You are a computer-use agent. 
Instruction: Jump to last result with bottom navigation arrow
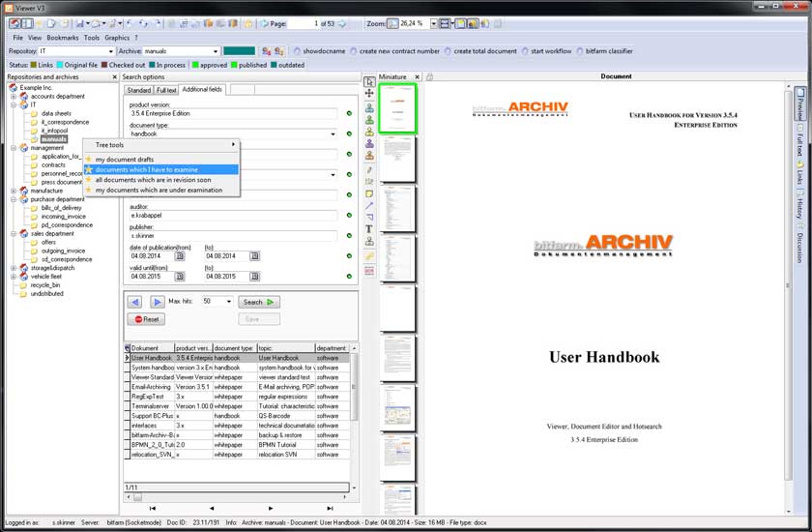point(330,508)
